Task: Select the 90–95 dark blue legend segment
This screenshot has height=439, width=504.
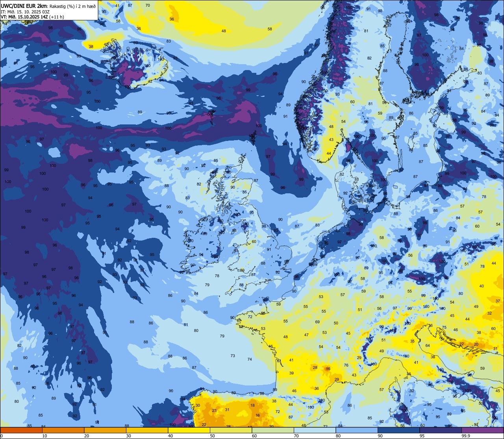Action: coord(398,430)
